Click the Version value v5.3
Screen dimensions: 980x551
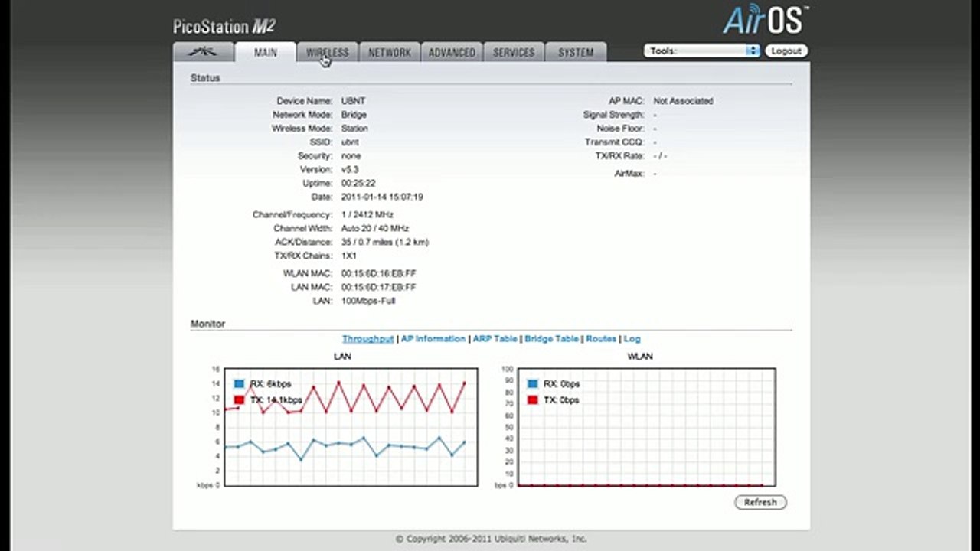click(x=350, y=169)
